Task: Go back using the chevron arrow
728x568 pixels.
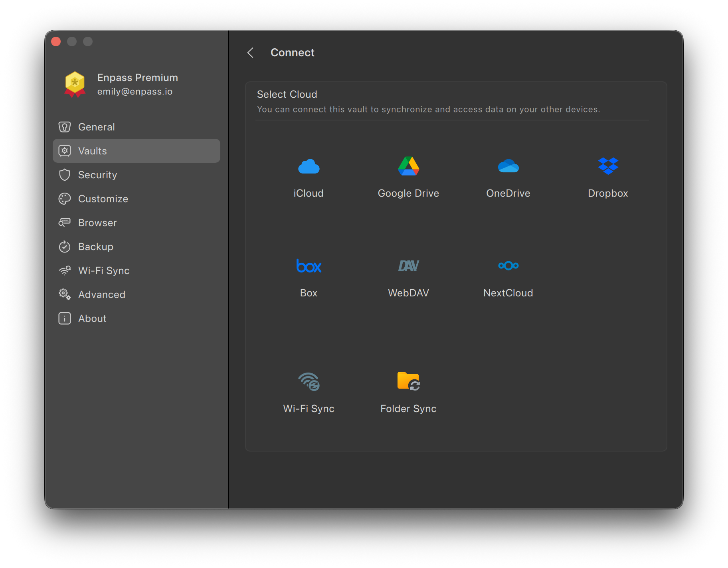Action: [x=251, y=53]
